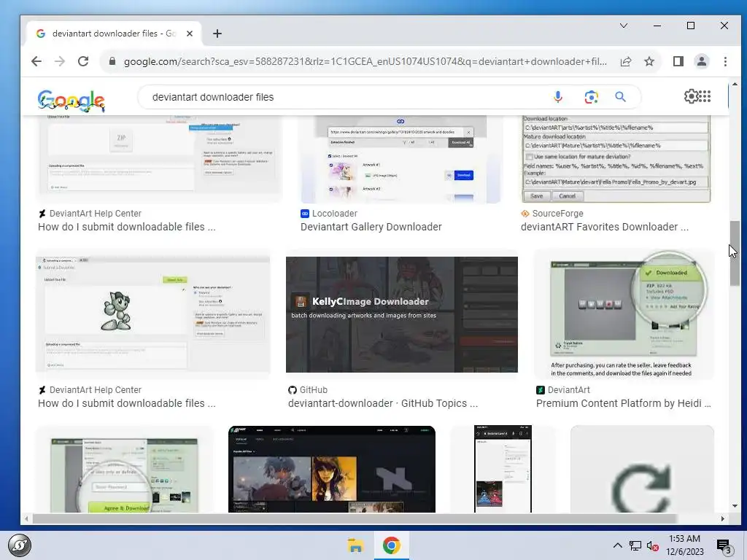Expand Chrome tab search chevron

(624, 26)
